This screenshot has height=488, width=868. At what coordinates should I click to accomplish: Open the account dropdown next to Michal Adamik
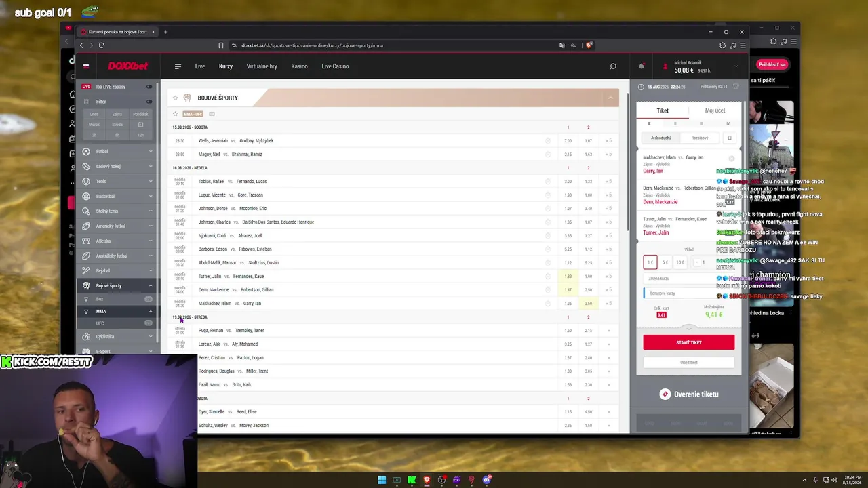tap(736, 66)
